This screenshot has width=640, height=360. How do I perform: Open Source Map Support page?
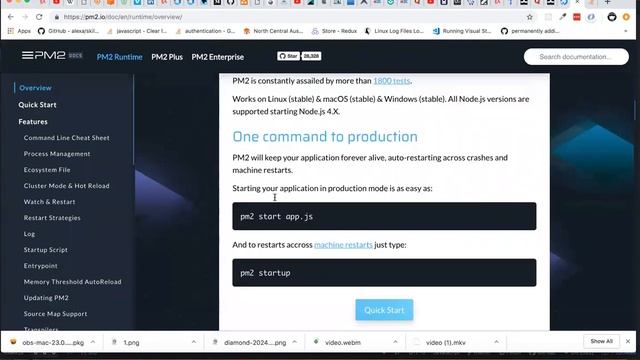pyautogui.click(x=56, y=314)
